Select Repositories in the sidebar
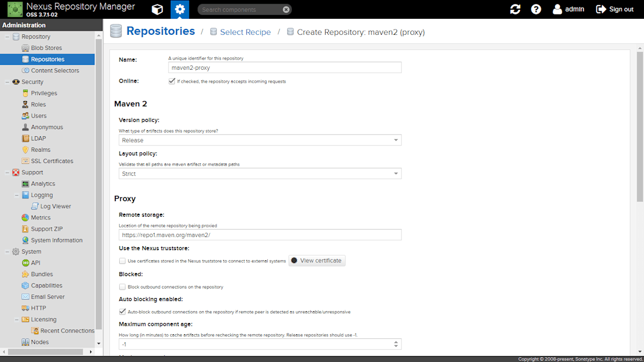 [x=47, y=59]
